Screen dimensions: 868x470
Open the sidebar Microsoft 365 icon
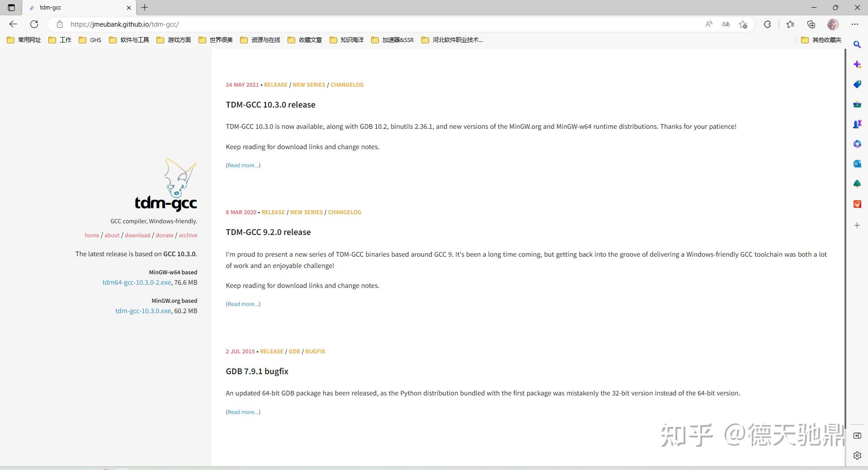click(857, 144)
